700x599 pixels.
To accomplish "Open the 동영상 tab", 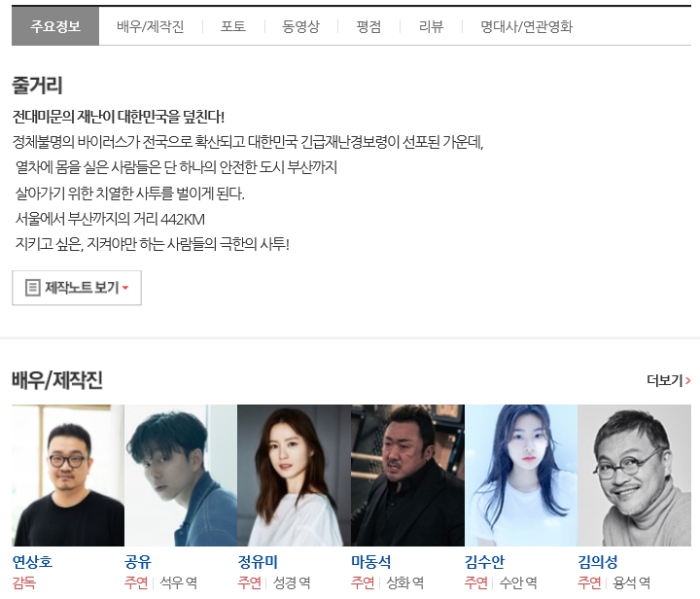I will [300, 26].
